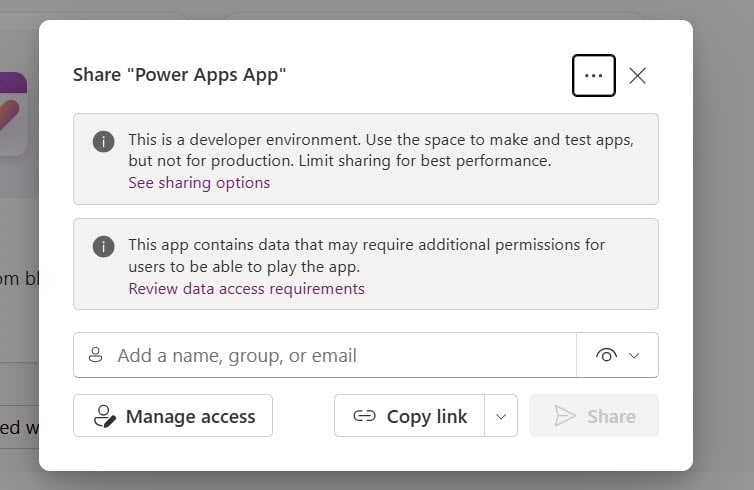The height and width of the screenshot is (490, 754).
Task: Open Review data access requirements link
Action: (x=246, y=289)
